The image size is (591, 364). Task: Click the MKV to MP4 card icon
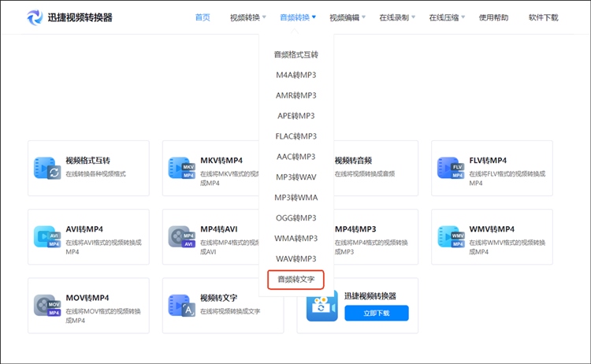182,168
